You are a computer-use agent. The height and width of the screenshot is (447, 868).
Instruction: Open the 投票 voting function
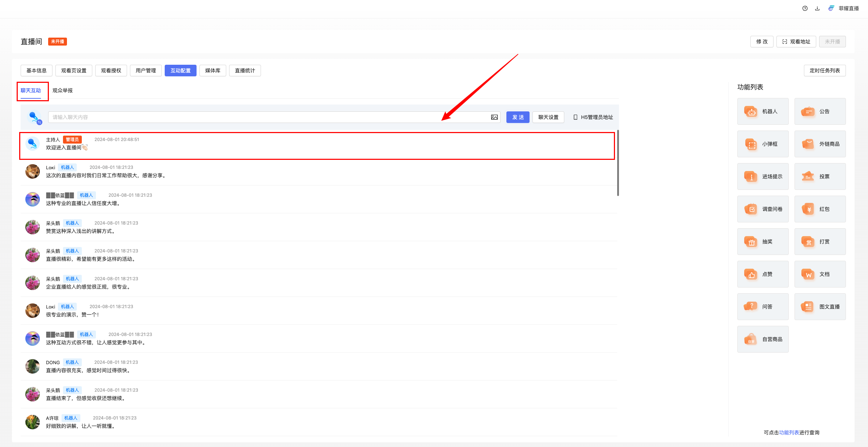[820, 176]
